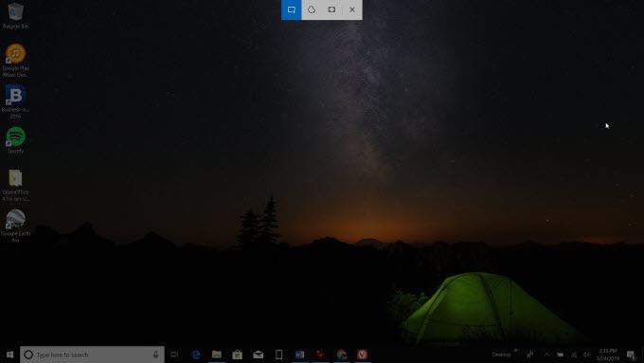Select the OpenOffice desktop shortcut
This screenshot has width=644, height=363.
point(15,186)
